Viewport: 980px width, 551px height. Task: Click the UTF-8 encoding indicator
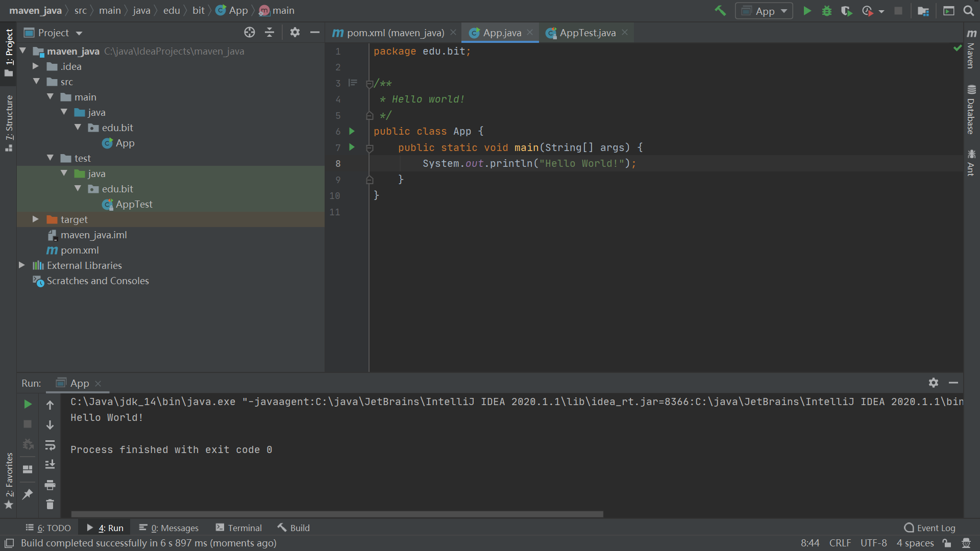tap(874, 543)
